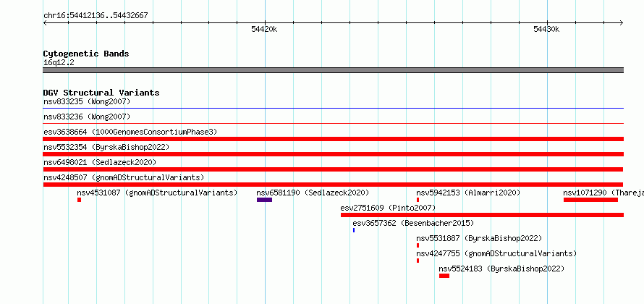Click the red esv2751609 Pinto2007 bar
This screenshot has height=304, width=644.
(482, 215)
